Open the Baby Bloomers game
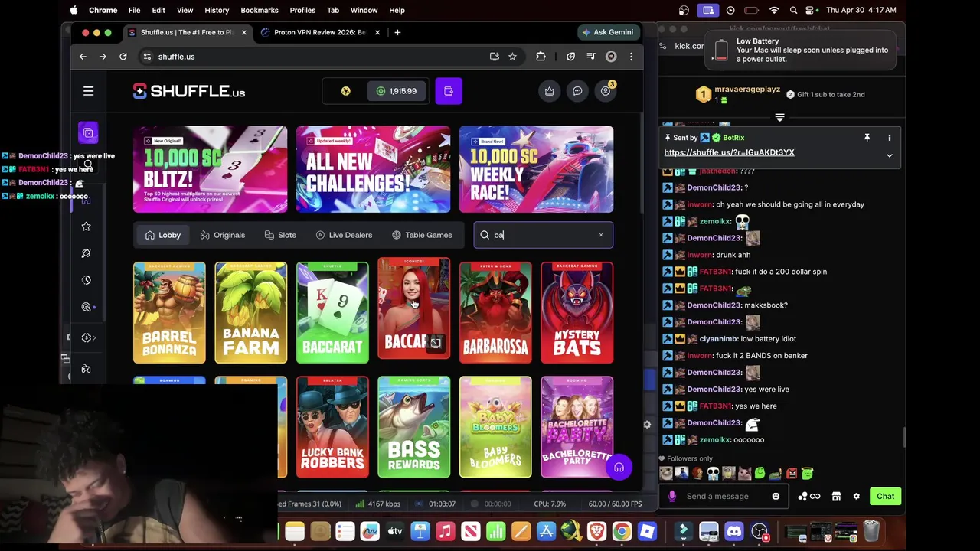The image size is (980, 551). 495,427
